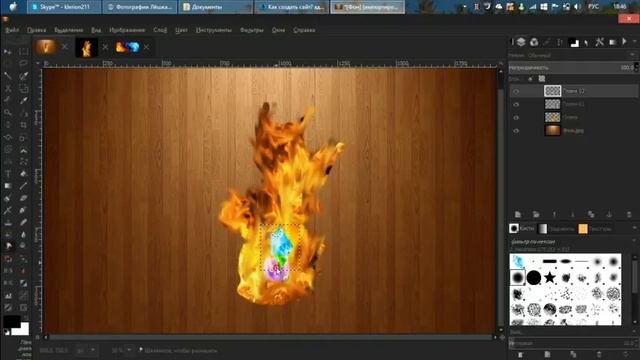Select the Rectangle Select tool
This screenshot has width=640, height=360.
click(23, 52)
